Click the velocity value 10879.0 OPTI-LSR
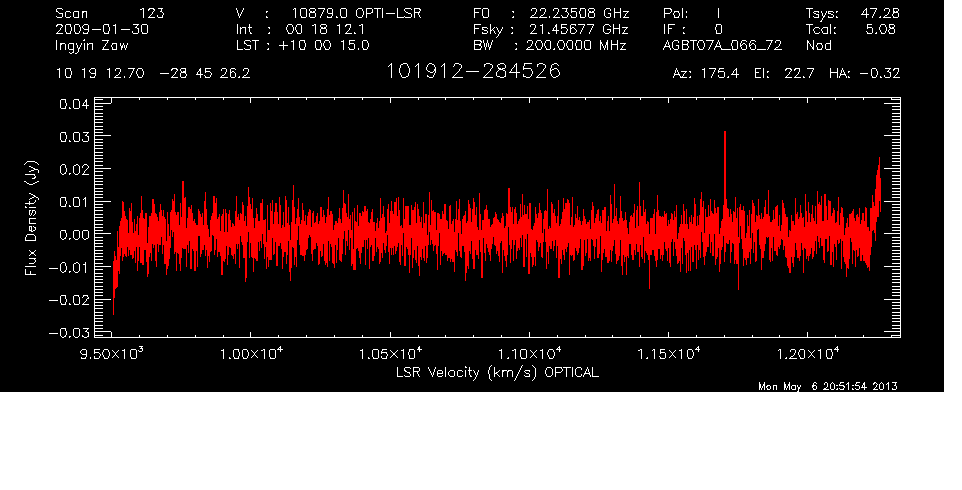 point(356,13)
